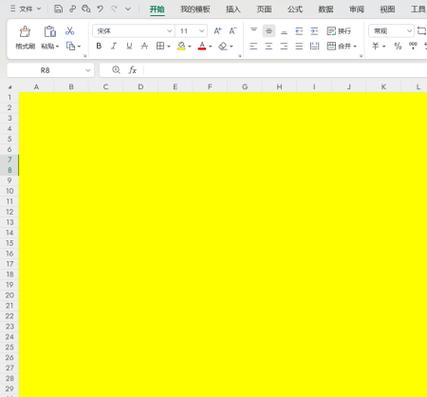Open fill color palette arrow
The width and height of the screenshot is (427, 397).
(190, 46)
